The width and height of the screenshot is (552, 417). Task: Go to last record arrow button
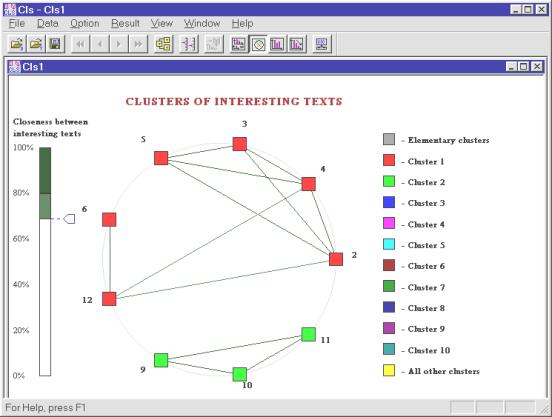point(138,44)
